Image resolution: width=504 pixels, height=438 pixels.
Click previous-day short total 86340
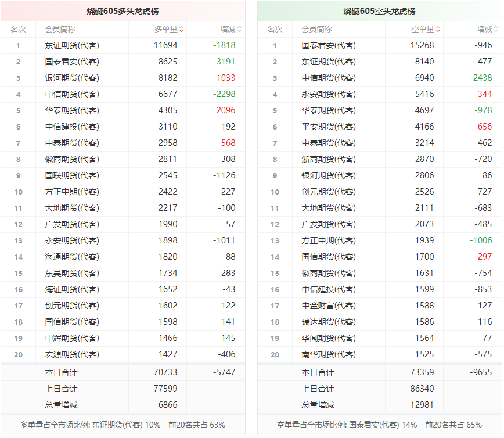tap(422, 389)
